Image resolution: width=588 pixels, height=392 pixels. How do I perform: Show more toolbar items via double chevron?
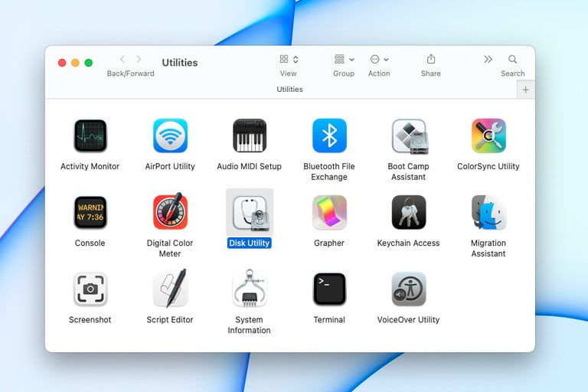[x=488, y=59]
